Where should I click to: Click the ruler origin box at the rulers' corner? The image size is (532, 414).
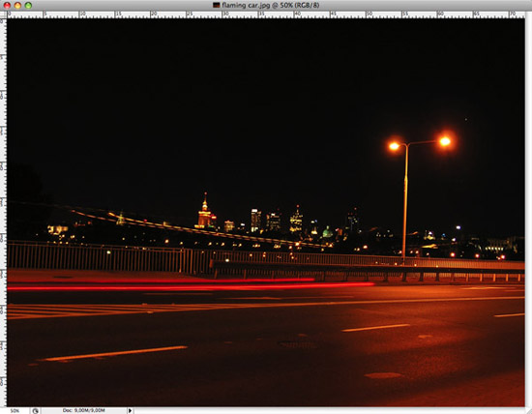3,15
